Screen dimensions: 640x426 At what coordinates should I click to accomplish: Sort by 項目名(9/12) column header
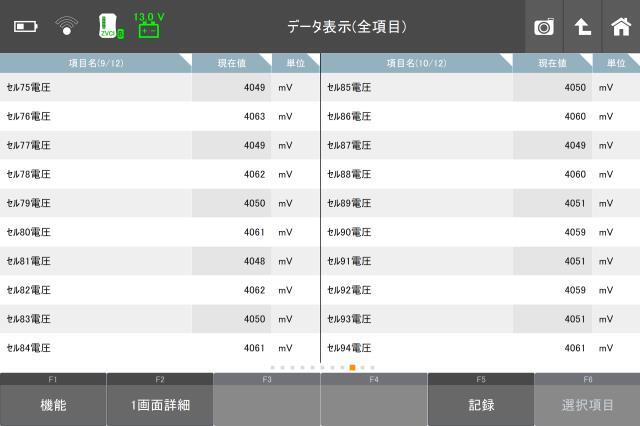click(x=96, y=63)
